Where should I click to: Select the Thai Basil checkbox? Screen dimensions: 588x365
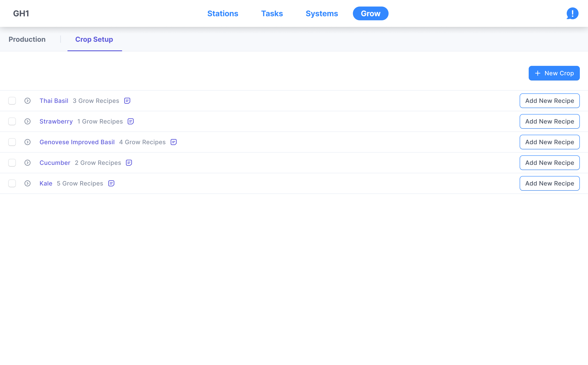(x=12, y=101)
